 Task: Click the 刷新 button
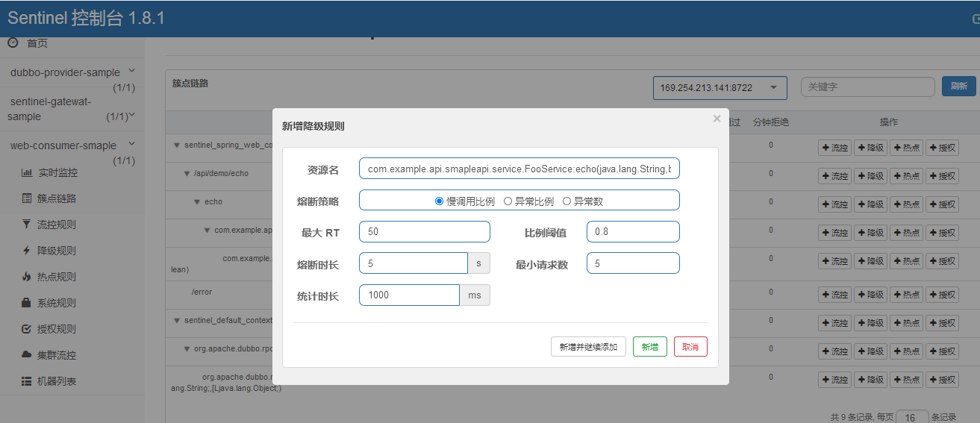coord(959,87)
